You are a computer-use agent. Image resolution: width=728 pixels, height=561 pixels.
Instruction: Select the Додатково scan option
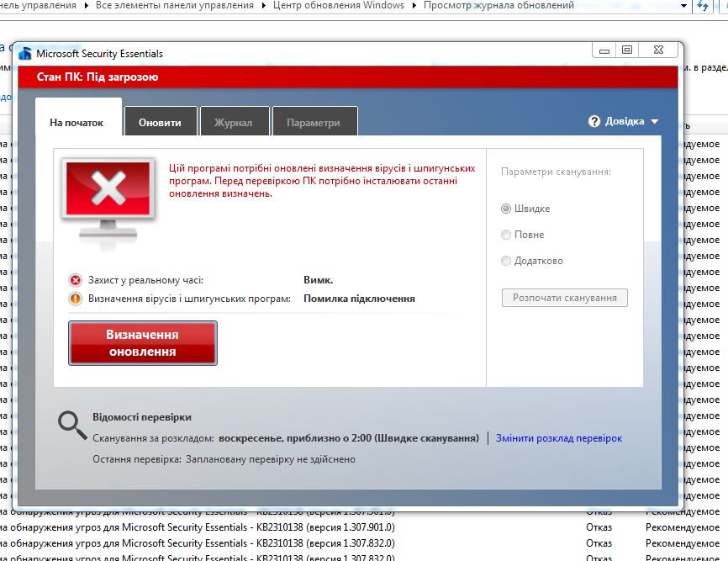click(x=505, y=261)
